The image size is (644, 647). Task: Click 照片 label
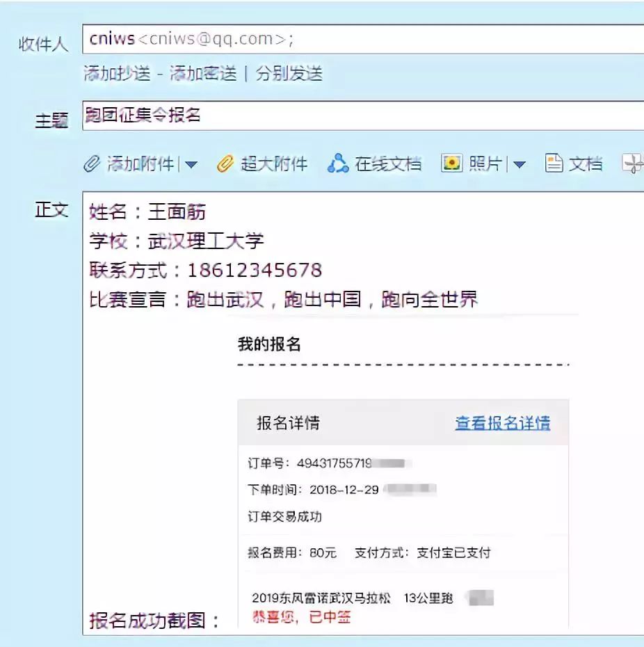coord(485,163)
